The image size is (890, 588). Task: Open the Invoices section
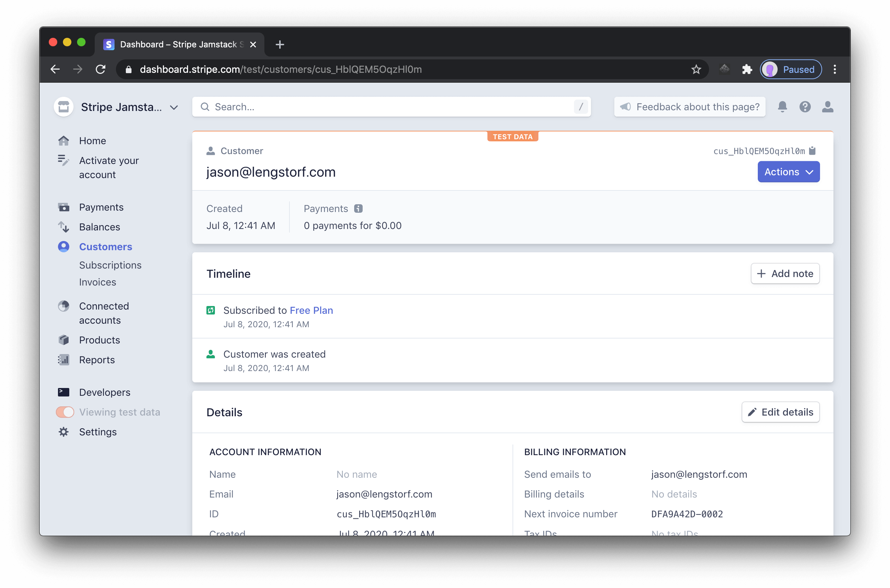[98, 282]
